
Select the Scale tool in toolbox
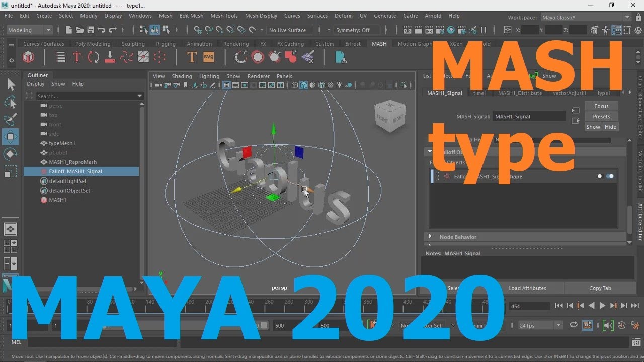[11, 171]
